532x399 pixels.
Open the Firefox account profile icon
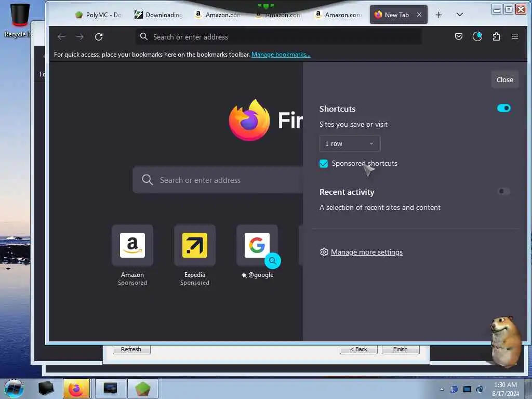pos(477,36)
